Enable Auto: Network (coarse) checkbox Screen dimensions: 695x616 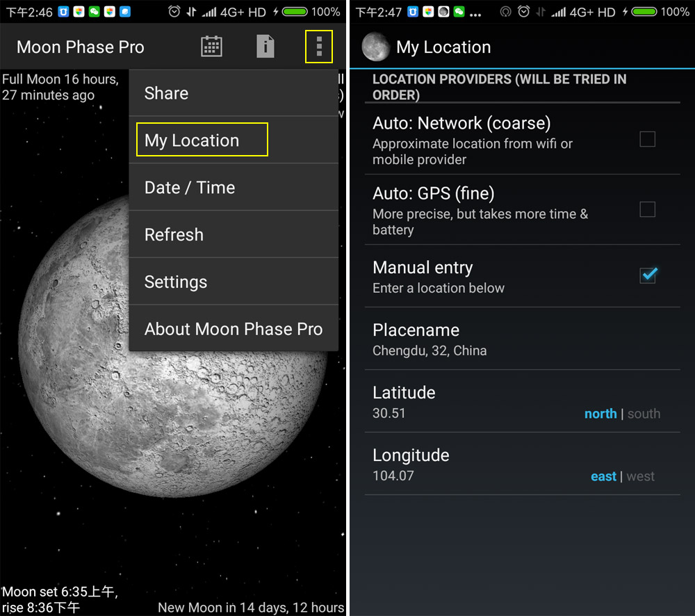point(647,139)
